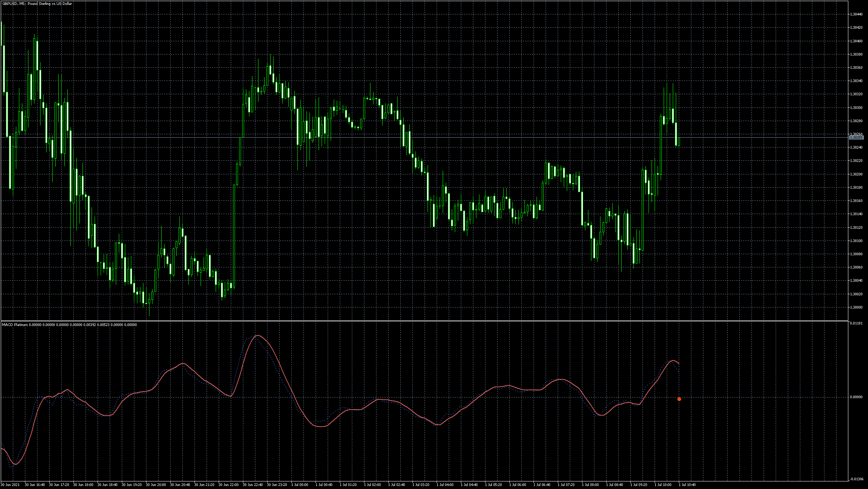The width and height of the screenshot is (868, 489).
Task: Click the 1.38240 price axis label
Action: pyautogui.click(x=856, y=147)
